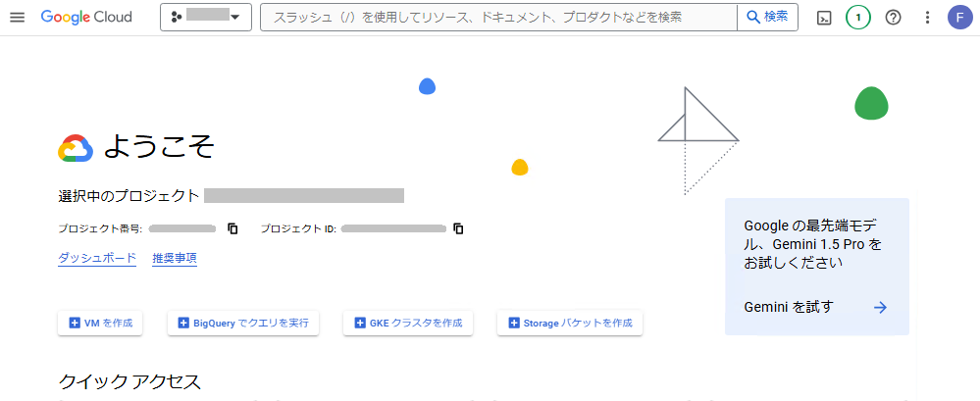Open the ダッシュボード link
Viewport: 980px width, 401px height.
coord(97,258)
